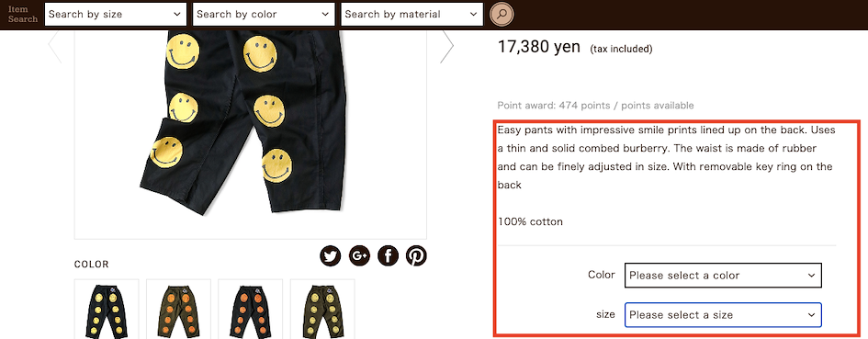This screenshot has width=868, height=339.
Task: Open the Search by size dropdown
Action: pos(115,15)
